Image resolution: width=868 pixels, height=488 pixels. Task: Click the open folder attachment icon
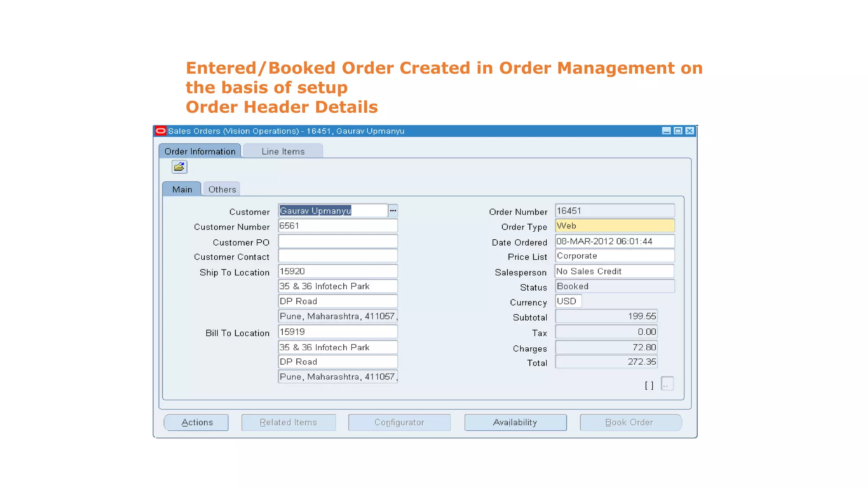[179, 167]
